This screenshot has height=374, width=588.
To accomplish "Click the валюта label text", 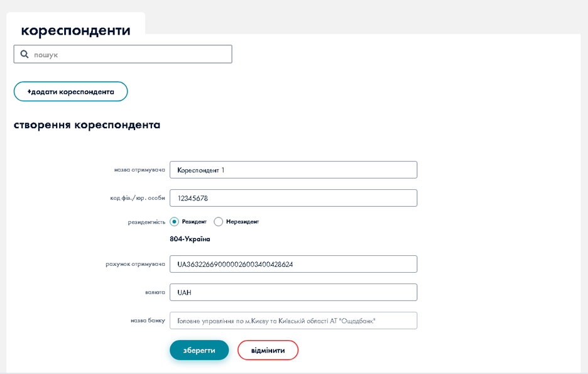I will (x=155, y=292).
